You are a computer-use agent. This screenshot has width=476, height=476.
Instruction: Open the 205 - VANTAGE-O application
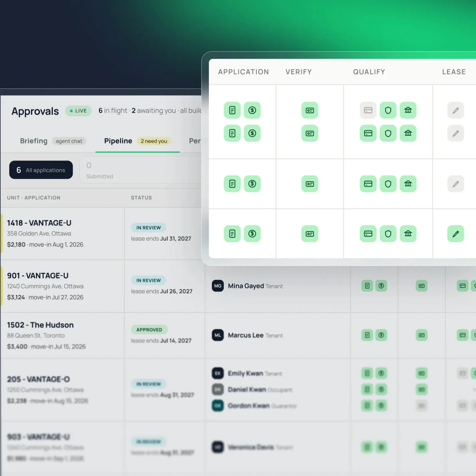pos(38,379)
